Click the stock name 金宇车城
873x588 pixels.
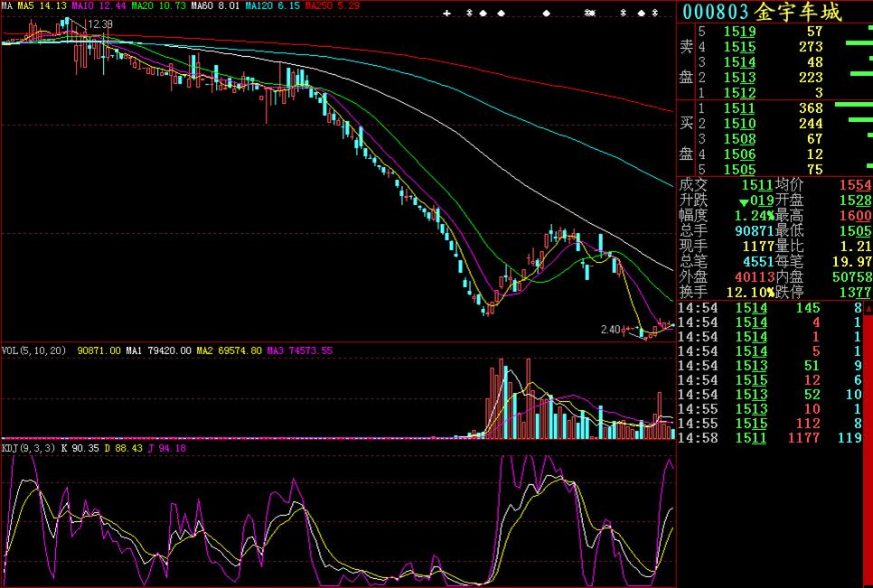[798, 12]
